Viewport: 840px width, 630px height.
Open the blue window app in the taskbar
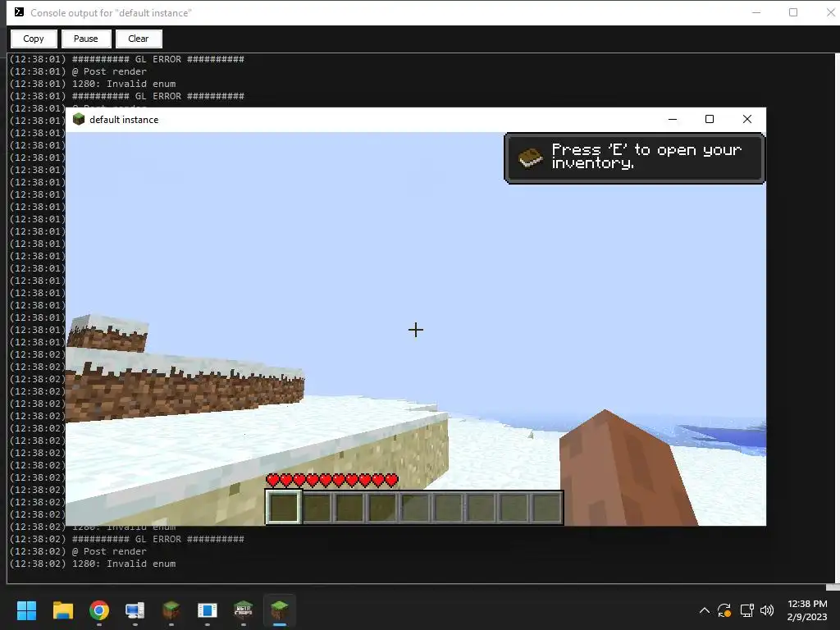point(208,610)
